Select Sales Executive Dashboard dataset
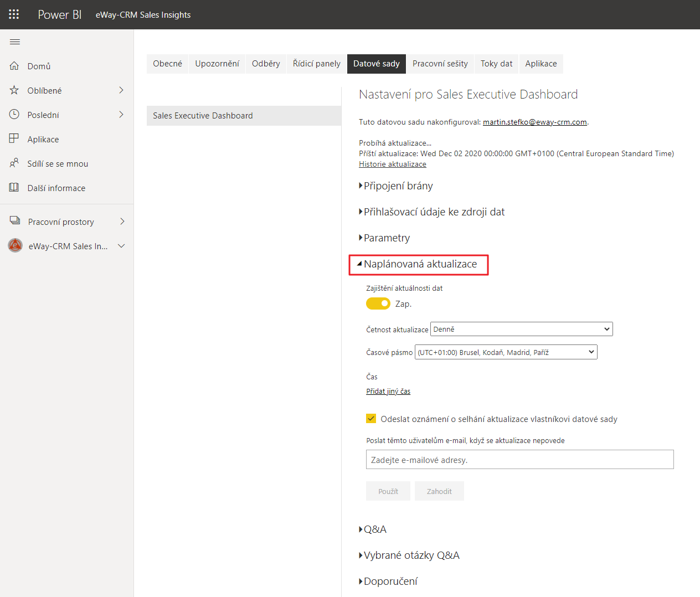Viewport: 700px width, 597px height. (x=244, y=116)
